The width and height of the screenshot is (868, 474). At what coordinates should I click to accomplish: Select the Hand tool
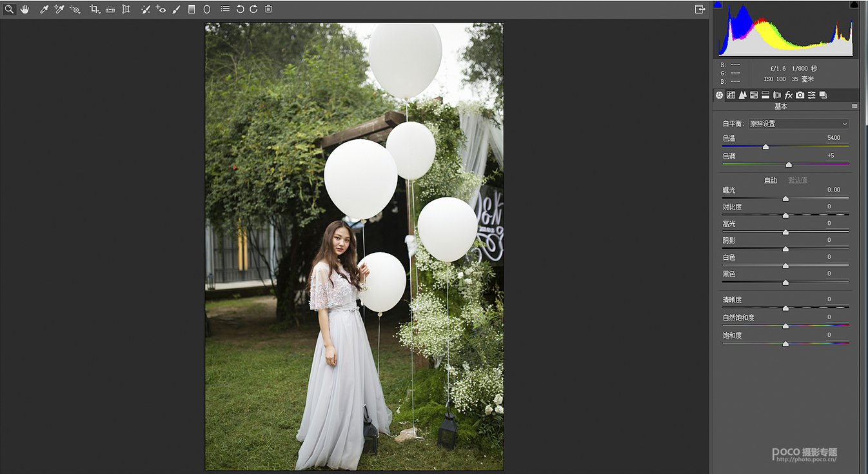pos(25,9)
